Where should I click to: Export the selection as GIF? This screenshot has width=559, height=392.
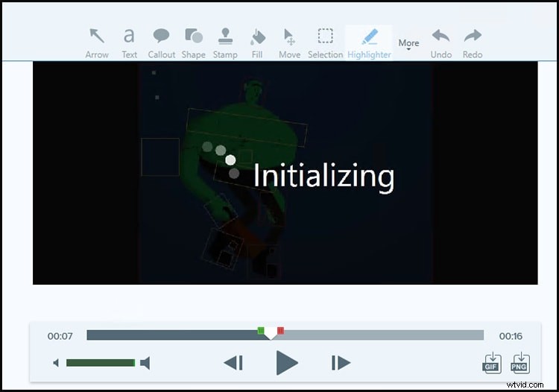492,363
